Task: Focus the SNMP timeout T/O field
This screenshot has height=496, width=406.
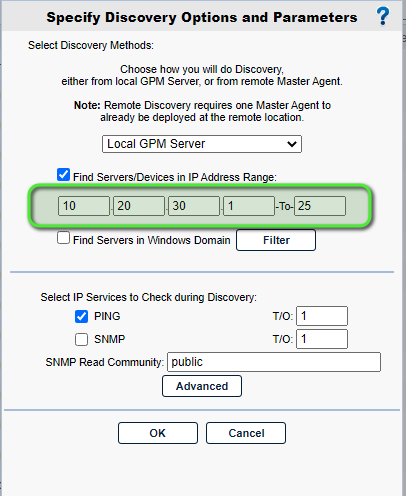Action: point(322,339)
